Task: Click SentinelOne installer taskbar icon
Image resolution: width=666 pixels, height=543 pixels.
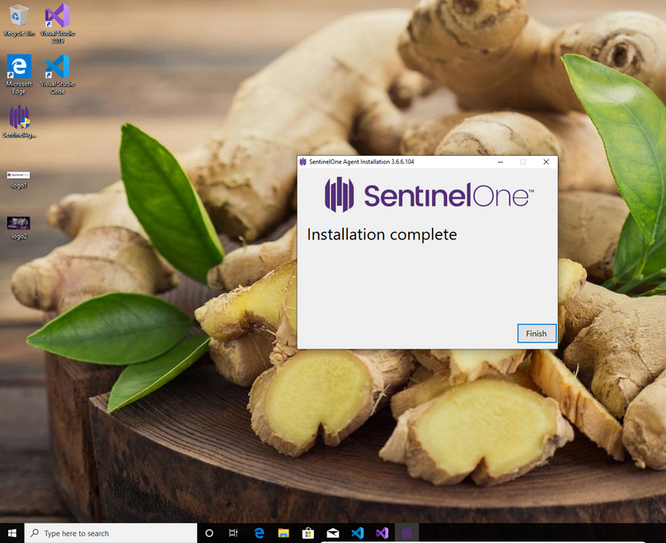Action: click(407, 533)
